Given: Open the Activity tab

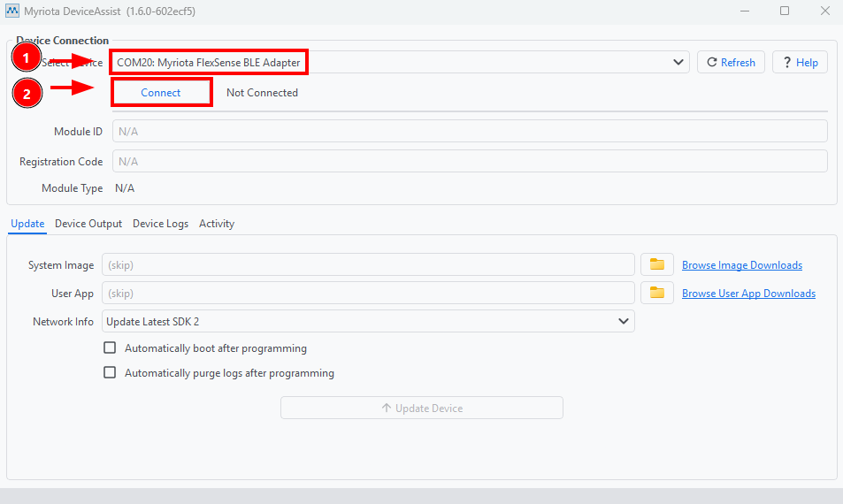Looking at the screenshot, I should [217, 224].
